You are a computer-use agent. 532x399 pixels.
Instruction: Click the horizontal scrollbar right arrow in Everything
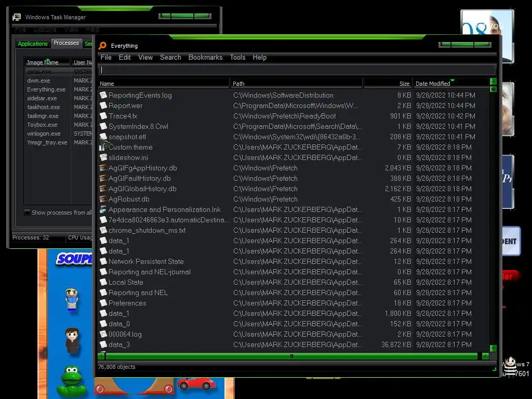coord(486,356)
